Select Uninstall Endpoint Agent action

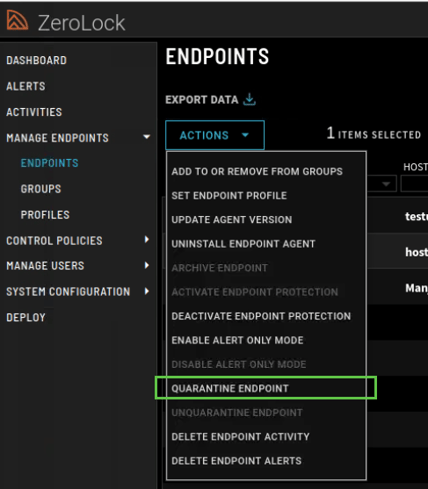[x=243, y=244]
